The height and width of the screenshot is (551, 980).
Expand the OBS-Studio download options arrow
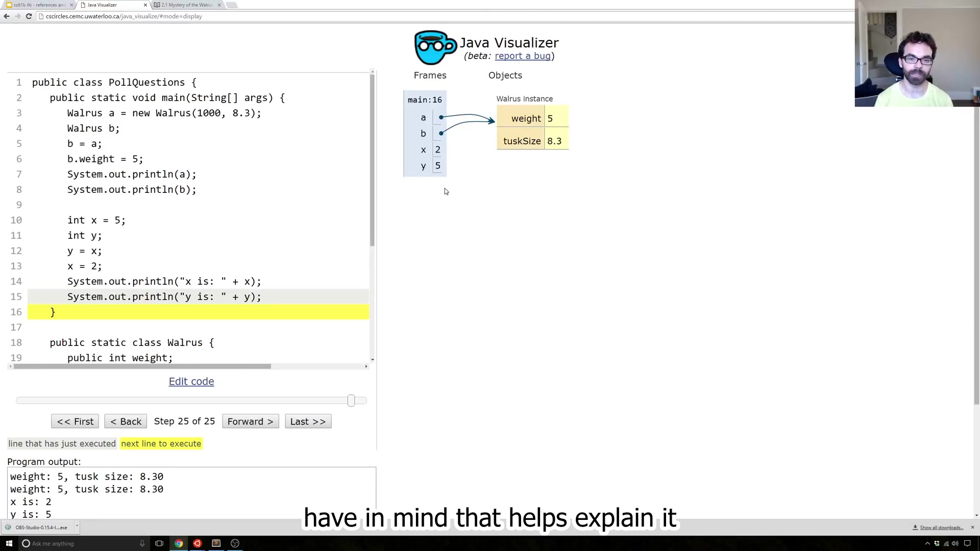tap(77, 526)
